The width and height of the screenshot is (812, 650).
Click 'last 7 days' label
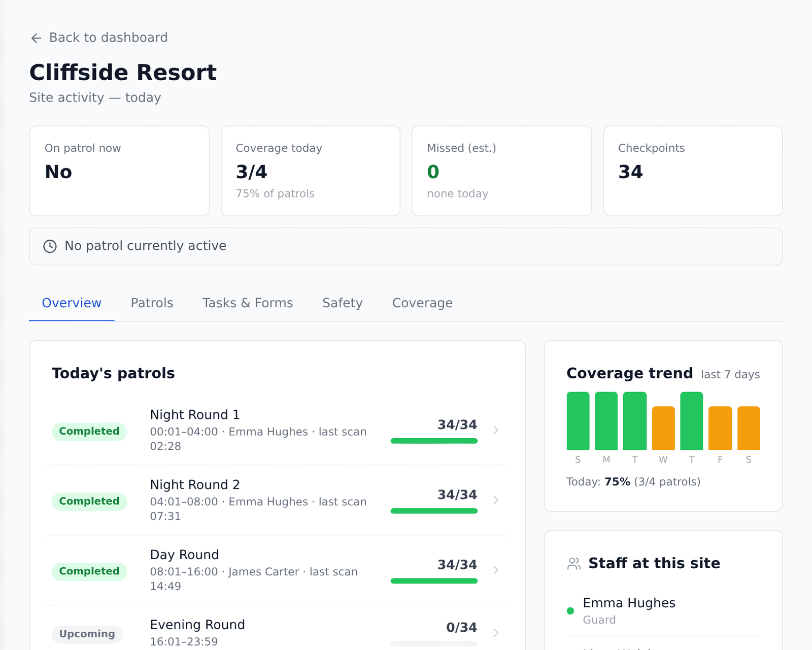pyautogui.click(x=730, y=375)
